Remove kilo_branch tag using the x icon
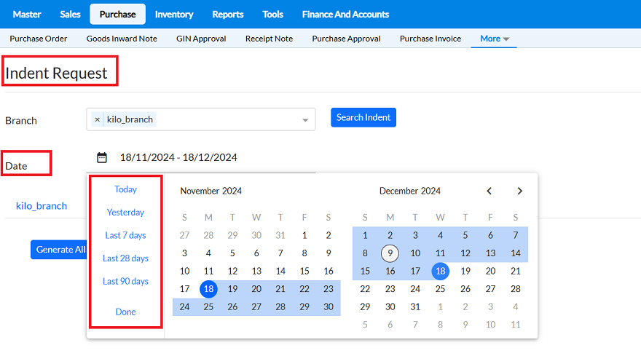This screenshot has height=364, width=641. pos(98,119)
